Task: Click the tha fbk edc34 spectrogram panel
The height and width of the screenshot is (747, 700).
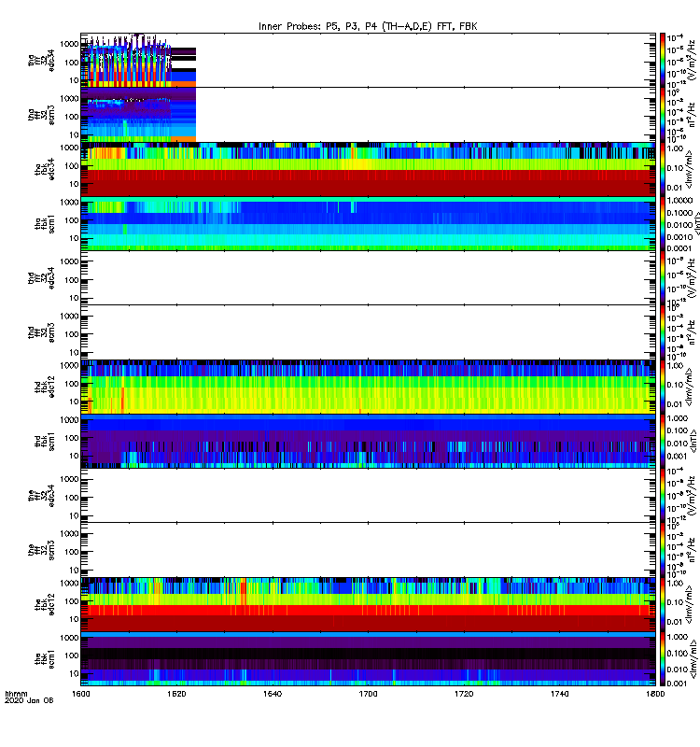Action: coord(368,169)
